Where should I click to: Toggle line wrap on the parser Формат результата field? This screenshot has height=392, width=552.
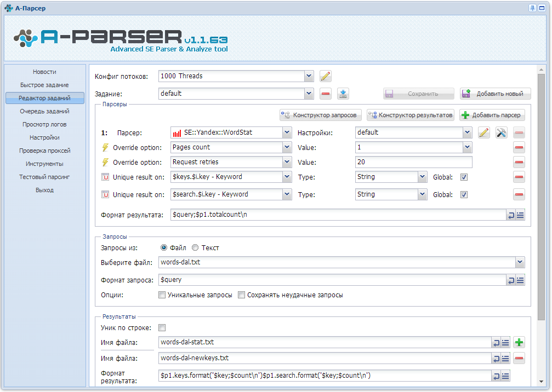pos(511,215)
